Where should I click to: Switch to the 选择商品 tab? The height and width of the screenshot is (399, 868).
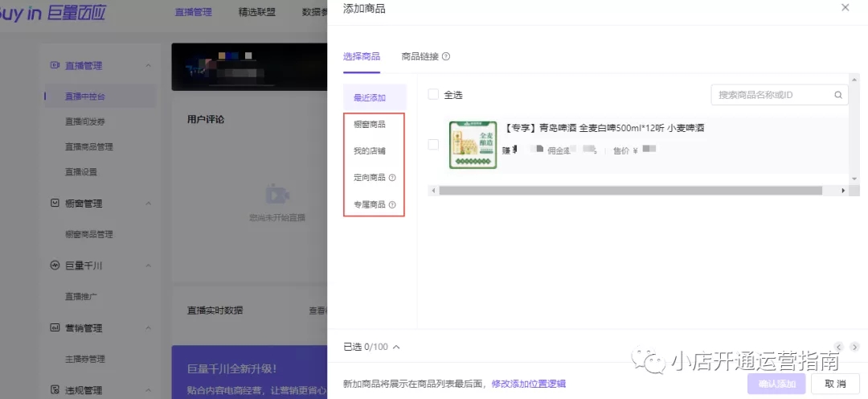coord(362,56)
